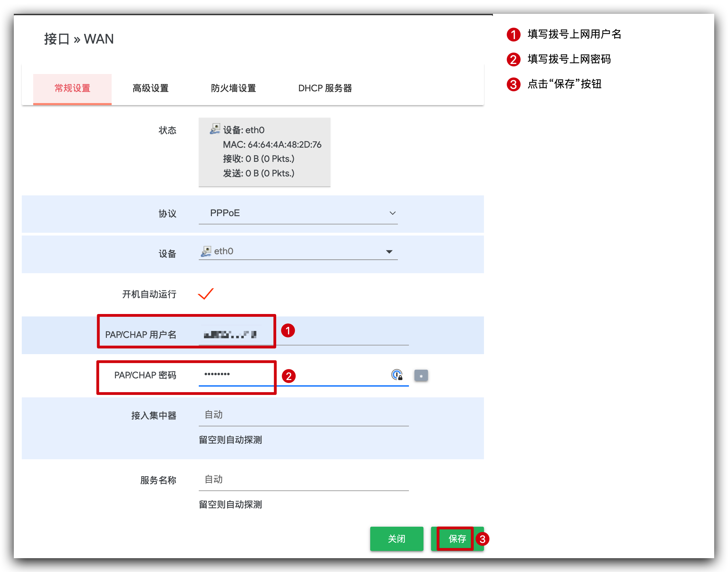Click the 状态 label
The image size is (728, 572).
[x=167, y=130]
